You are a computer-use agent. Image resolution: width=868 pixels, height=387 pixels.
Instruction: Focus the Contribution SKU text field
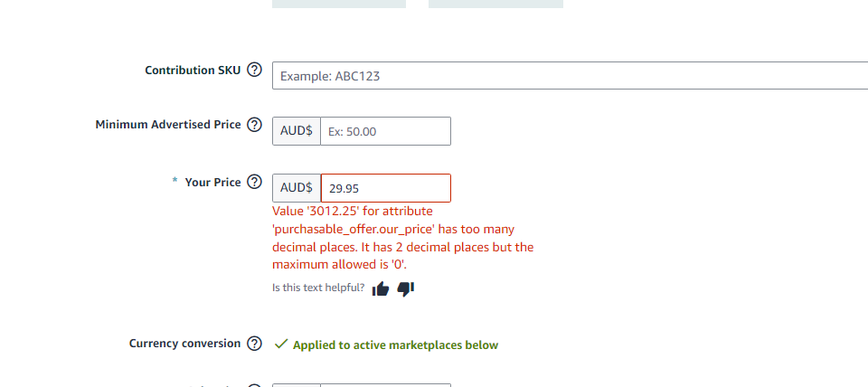click(571, 75)
